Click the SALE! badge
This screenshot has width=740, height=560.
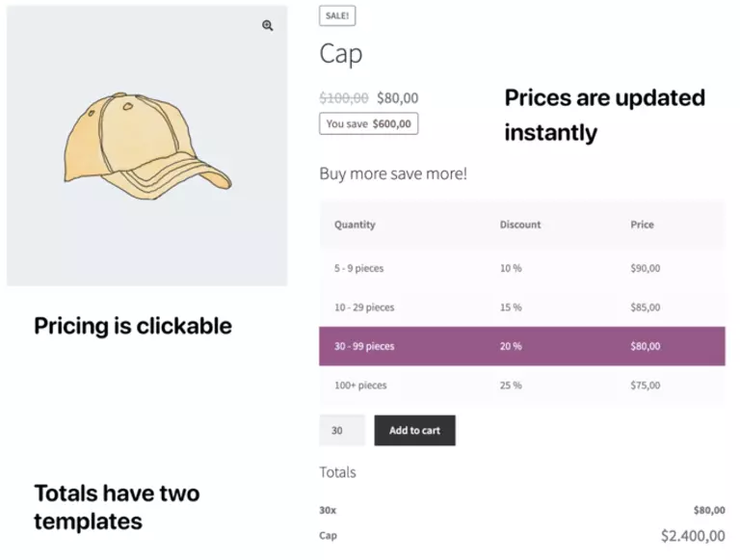pyautogui.click(x=337, y=15)
